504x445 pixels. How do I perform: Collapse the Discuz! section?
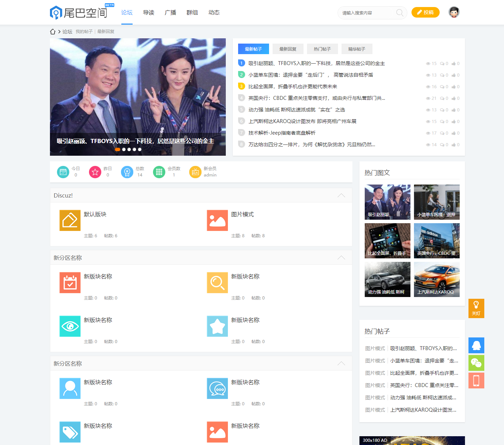[341, 195]
